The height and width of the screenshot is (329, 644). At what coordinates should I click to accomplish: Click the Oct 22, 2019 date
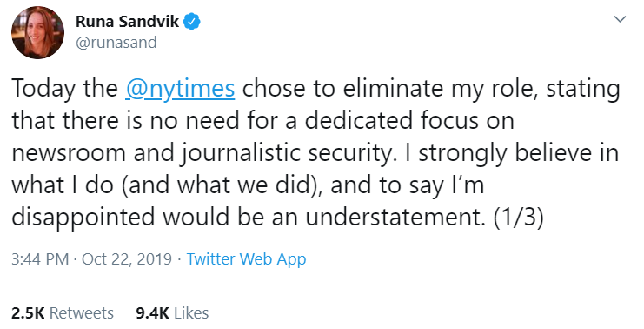127,259
